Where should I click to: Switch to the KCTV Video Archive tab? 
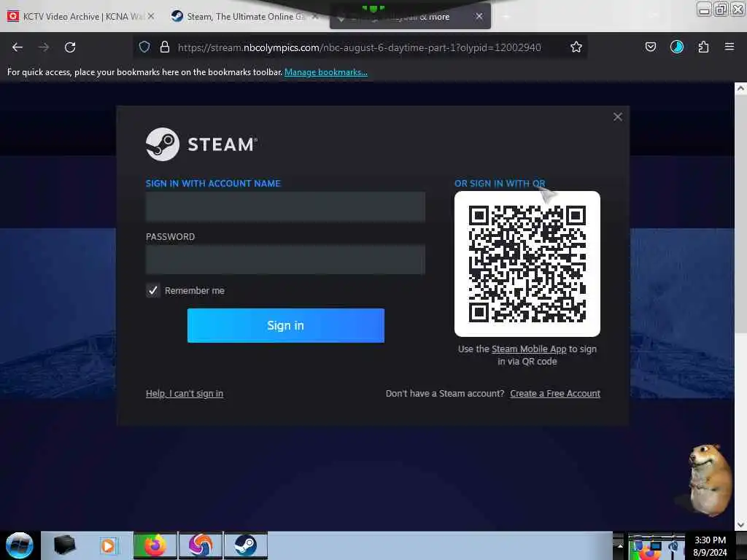point(81,16)
